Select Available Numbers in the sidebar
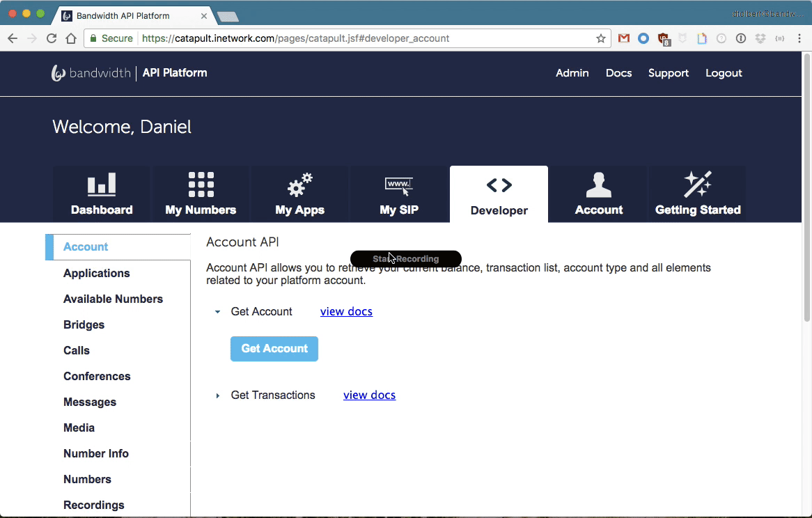Image resolution: width=812 pixels, height=518 pixels. pyautogui.click(x=113, y=299)
